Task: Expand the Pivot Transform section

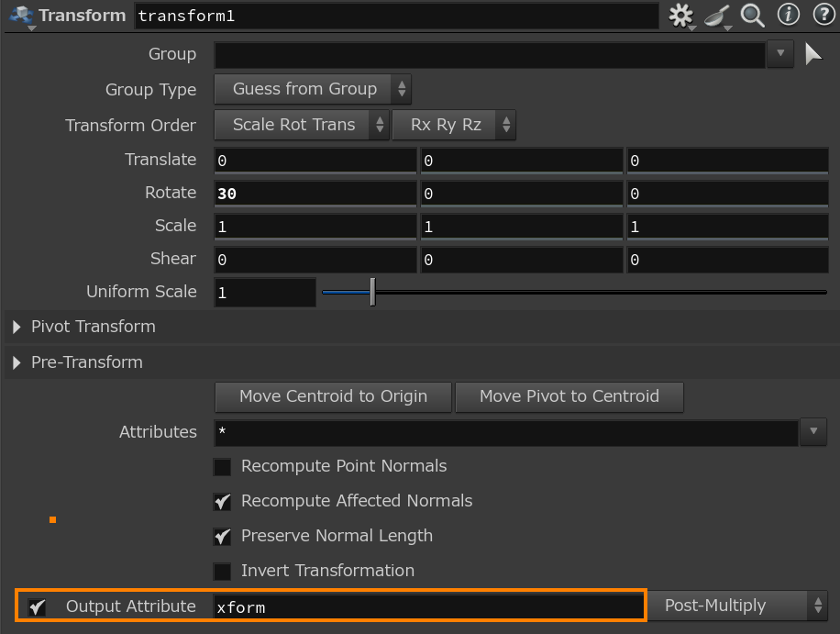Action: tap(17, 327)
